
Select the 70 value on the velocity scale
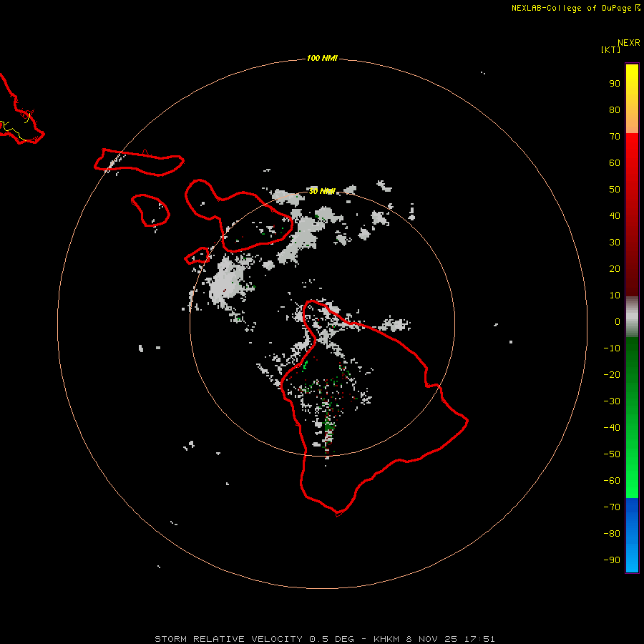(x=615, y=137)
